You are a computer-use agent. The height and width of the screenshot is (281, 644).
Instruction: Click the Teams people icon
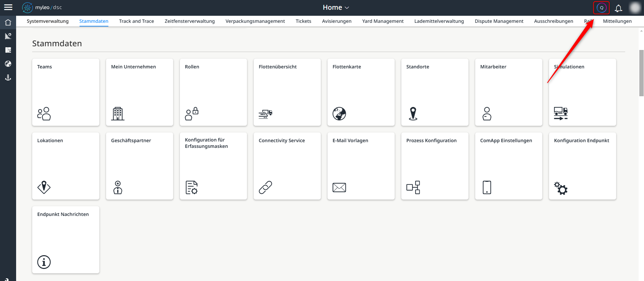pyautogui.click(x=44, y=114)
